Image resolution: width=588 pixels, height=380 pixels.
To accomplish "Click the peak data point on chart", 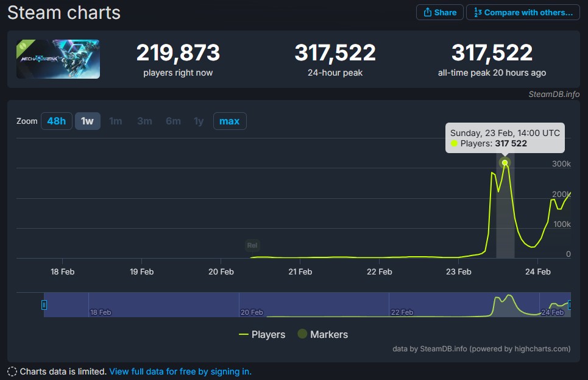I will (x=505, y=163).
